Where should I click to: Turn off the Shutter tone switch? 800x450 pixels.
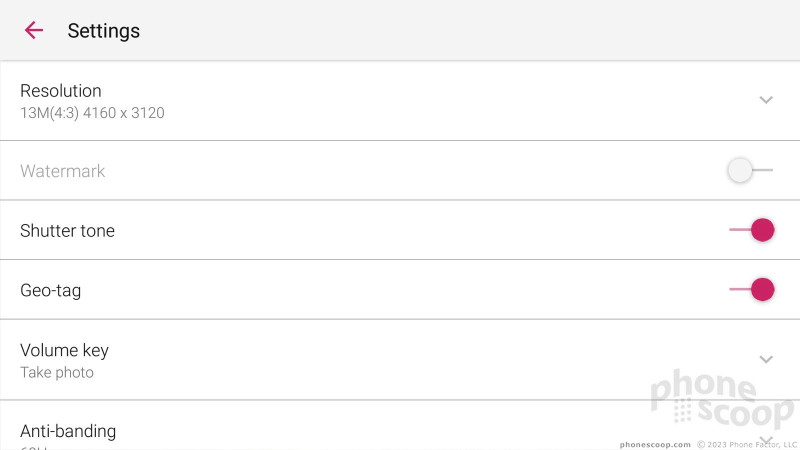point(752,230)
